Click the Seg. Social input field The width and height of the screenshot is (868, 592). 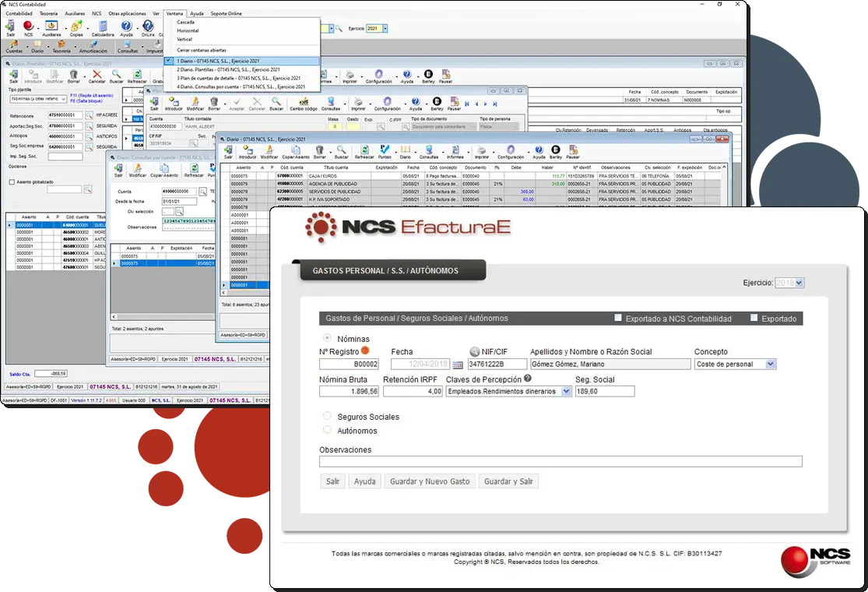[605, 391]
